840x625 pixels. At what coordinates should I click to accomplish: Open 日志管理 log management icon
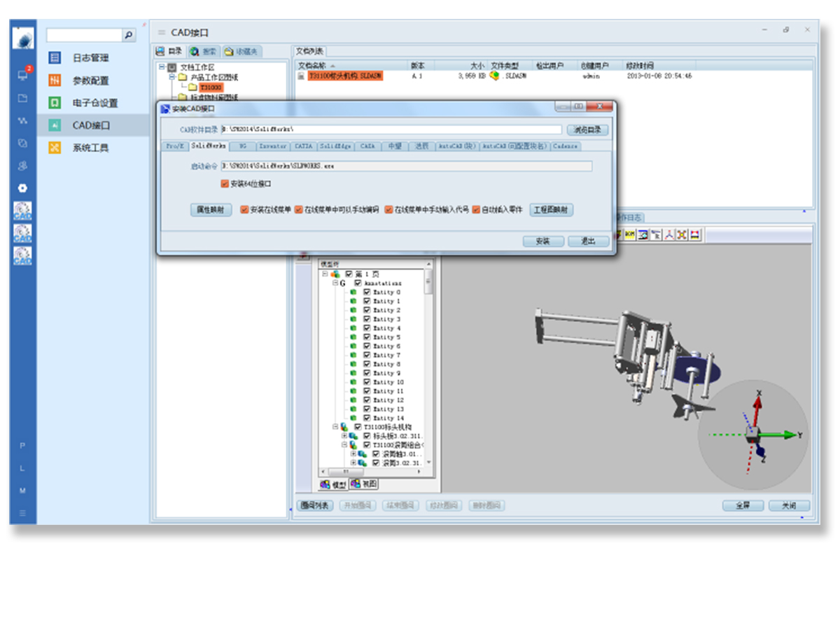pos(55,58)
